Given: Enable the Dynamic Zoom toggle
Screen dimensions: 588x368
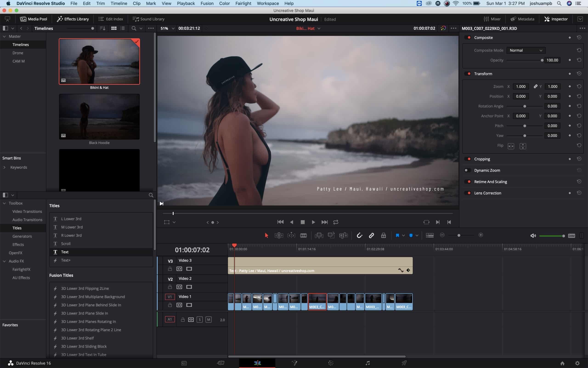Looking at the screenshot, I should 468,170.
